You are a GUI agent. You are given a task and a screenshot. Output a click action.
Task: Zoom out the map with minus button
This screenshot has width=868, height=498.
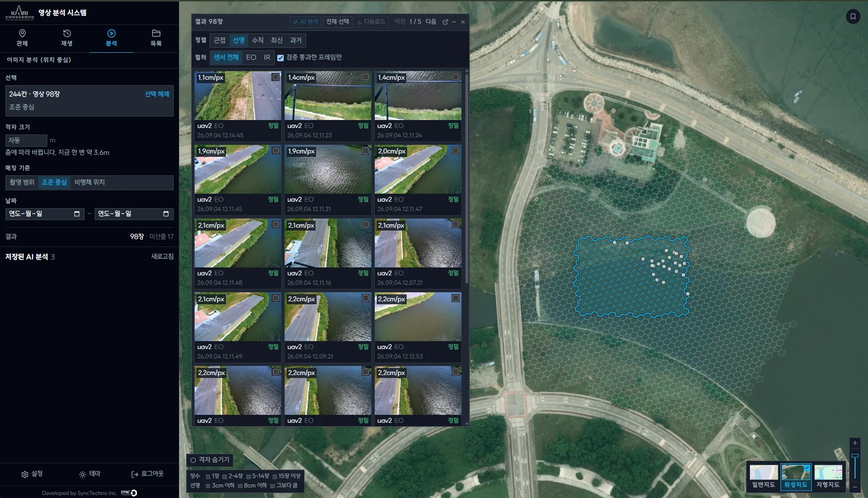pos(855,487)
